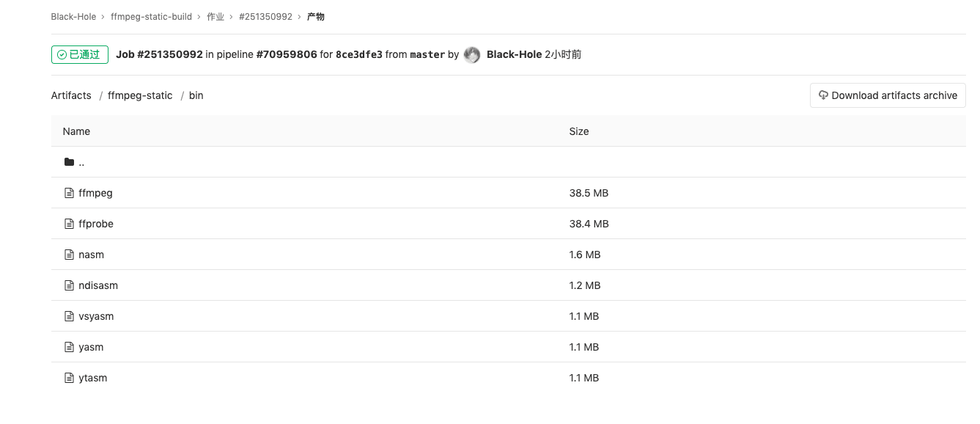This screenshot has height=424, width=980.
Task: Navigate to ffmpeg-static artifacts folder
Action: pyautogui.click(x=140, y=95)
